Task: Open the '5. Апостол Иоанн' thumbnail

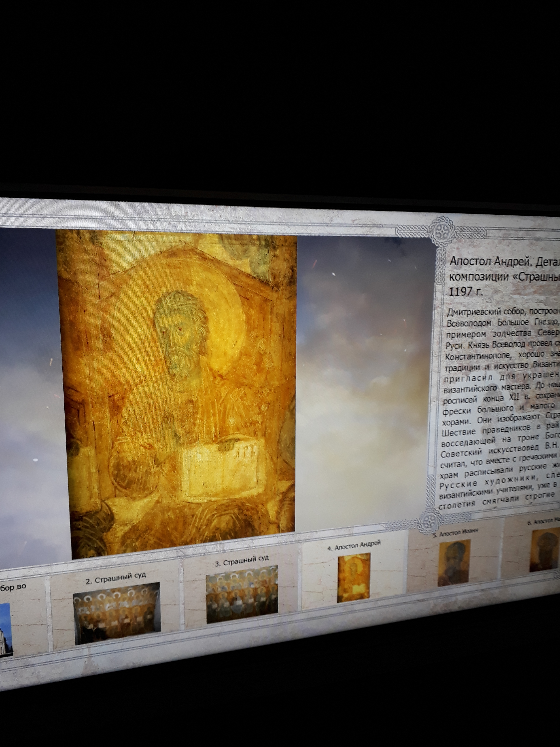Action: coord(454,563)
